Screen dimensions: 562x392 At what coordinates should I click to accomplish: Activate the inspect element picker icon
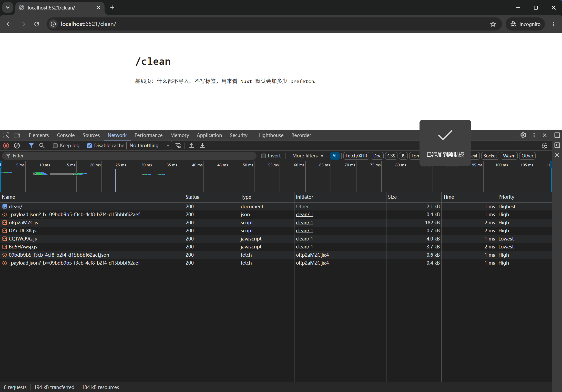point(6,135)
